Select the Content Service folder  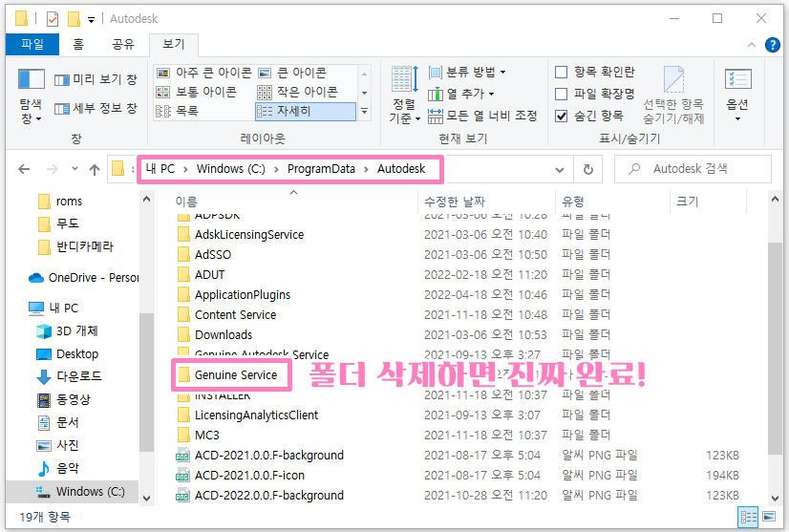pos(227,315)
